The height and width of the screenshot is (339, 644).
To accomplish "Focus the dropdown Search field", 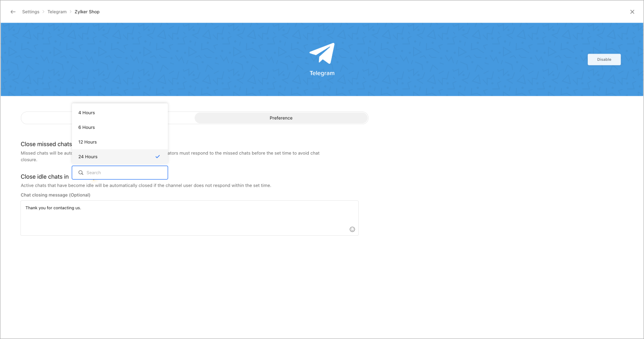I will (x=120, y=173).
